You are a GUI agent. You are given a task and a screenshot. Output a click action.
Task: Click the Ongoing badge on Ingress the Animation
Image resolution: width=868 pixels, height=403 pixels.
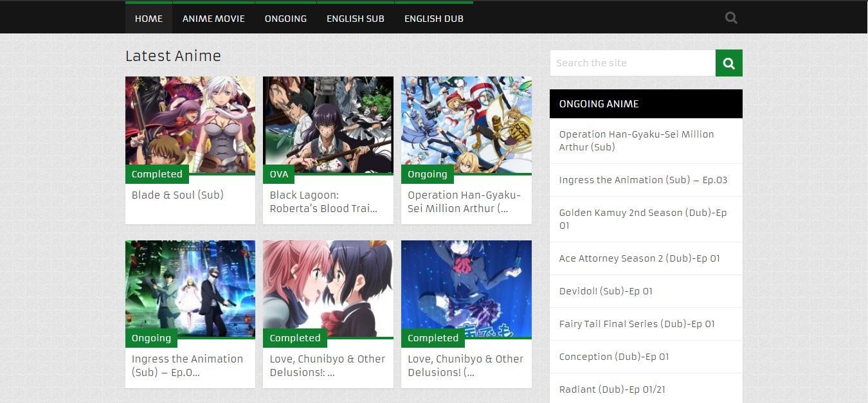point(152,338)
